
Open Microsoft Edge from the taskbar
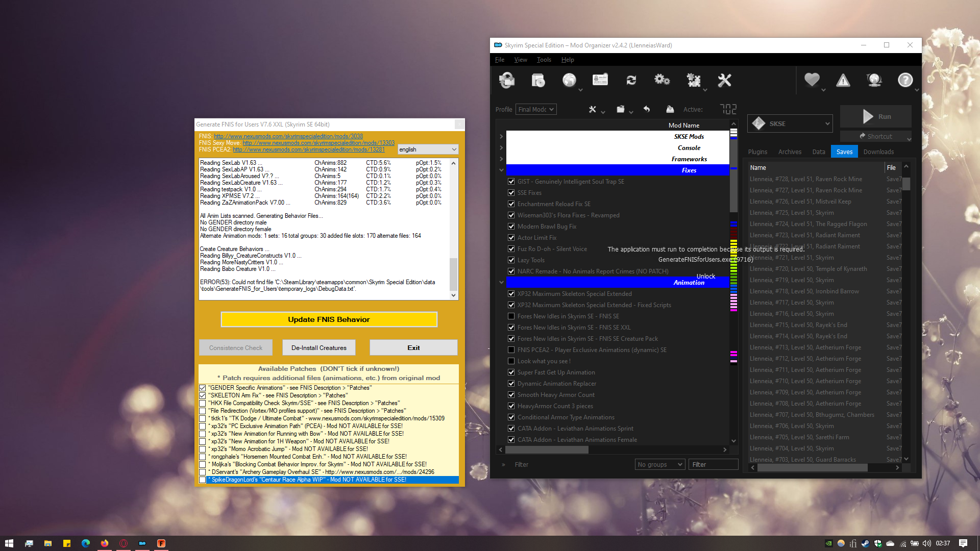pyautogui.click(x=86, y=543)
